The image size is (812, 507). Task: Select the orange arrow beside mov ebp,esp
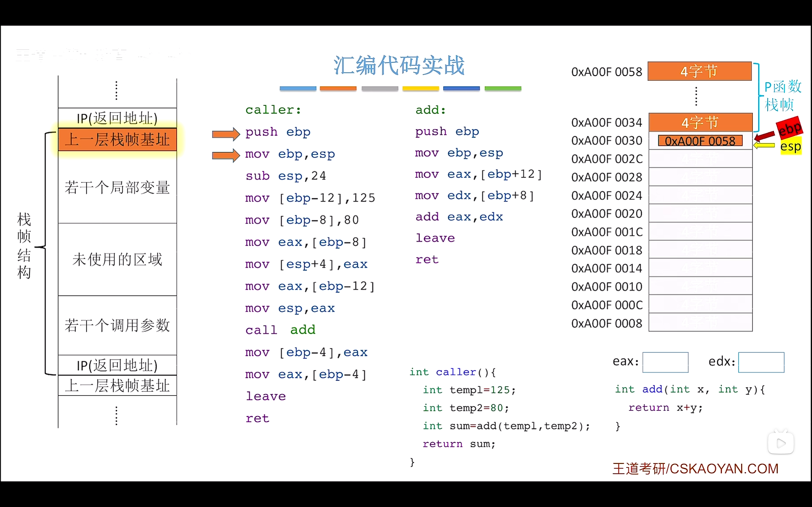(226, 155)
